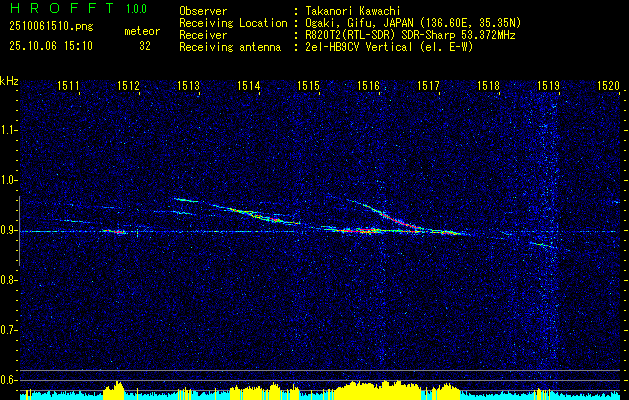Click frequency axis label 0.8
The image size is (629, 400).
click(x=8, y=280)
